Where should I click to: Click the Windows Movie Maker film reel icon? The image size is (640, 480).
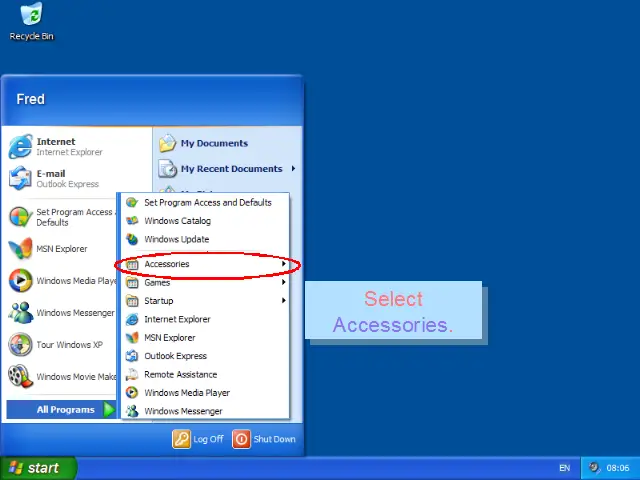click(20, 376)
